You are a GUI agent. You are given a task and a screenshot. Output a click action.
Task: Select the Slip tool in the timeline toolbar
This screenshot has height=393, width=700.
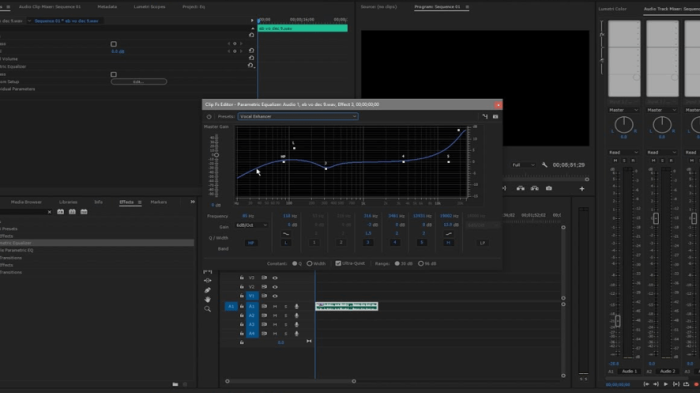[x=208, y=280]
